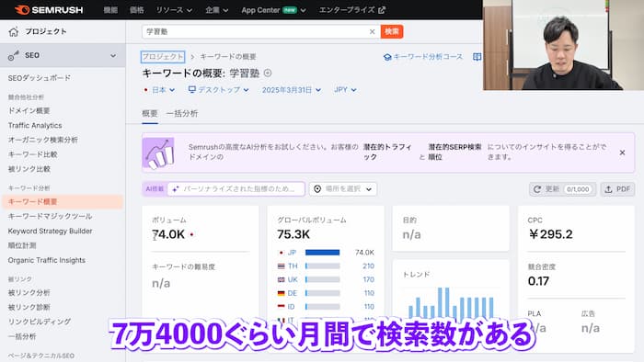Open SEOダッシュボード in sidebar
Viewport: 644px width, 362px height.
pos(40,78)
